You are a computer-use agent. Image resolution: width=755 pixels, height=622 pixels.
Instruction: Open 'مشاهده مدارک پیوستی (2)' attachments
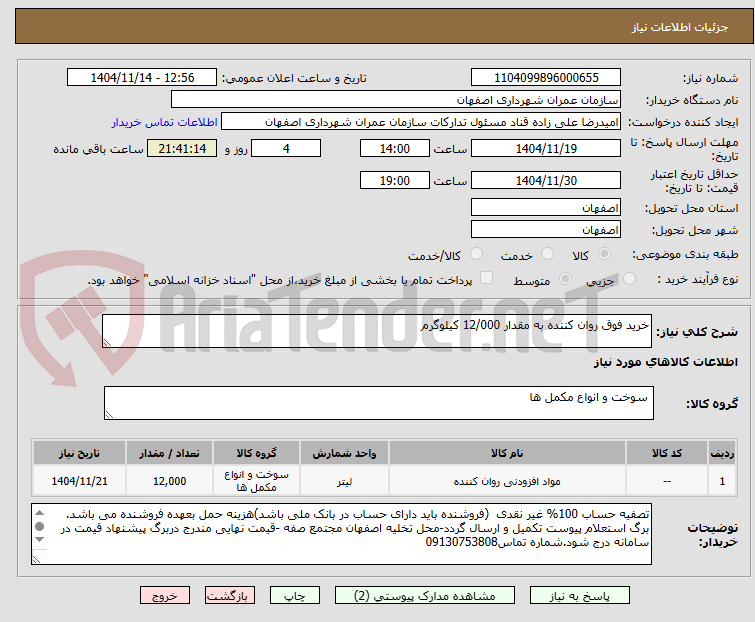(x=425, y=596)
